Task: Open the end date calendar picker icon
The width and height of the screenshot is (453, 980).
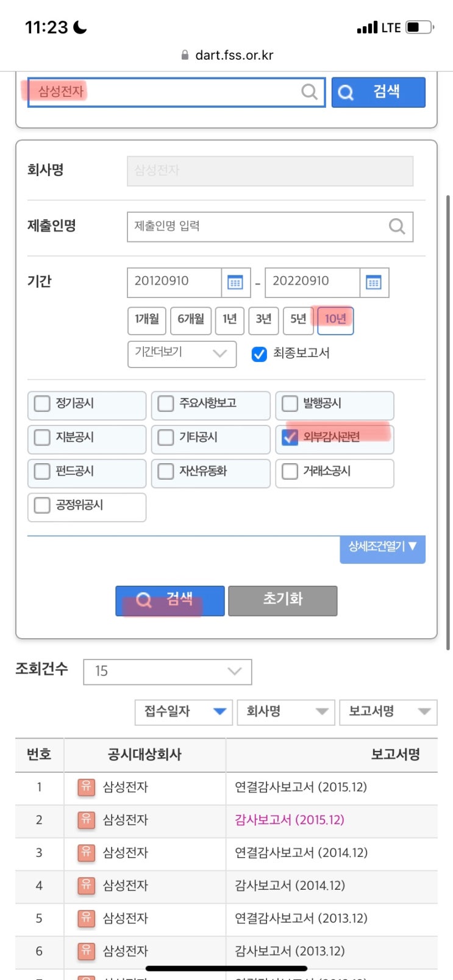Action: point(373,282)
